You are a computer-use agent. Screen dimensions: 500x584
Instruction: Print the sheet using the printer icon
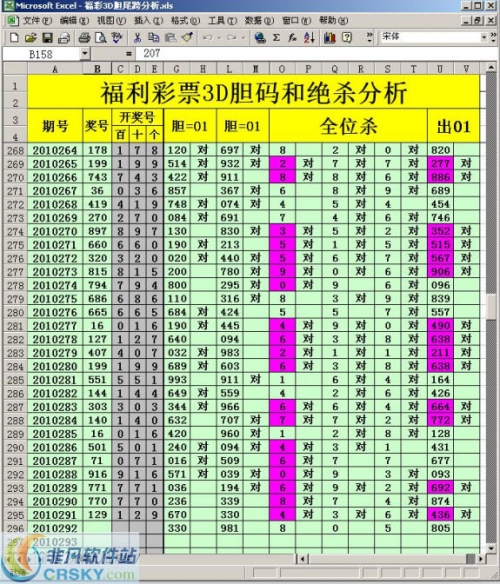[x=84, y=38]
